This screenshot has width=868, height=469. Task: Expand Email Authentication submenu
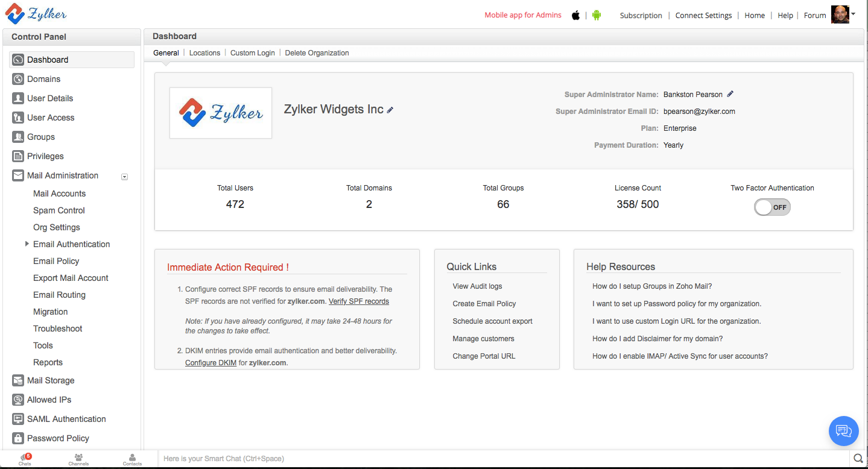[27, 244]
